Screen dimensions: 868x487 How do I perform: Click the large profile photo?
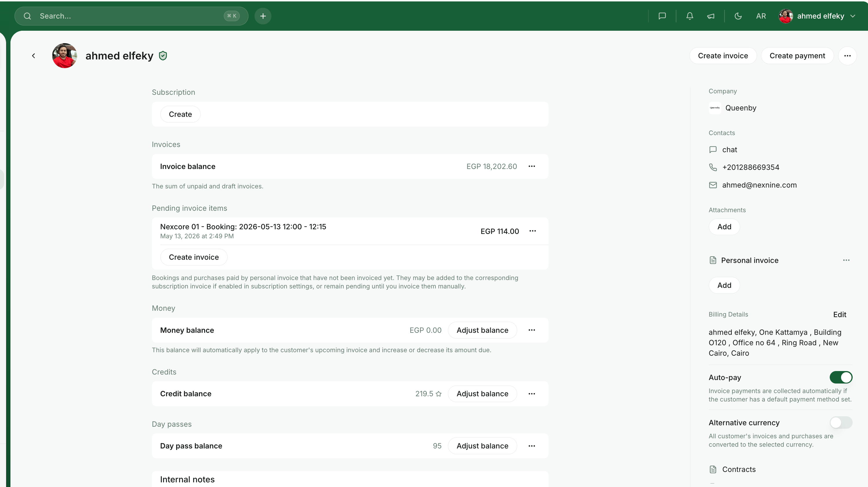(x=64, y=56)
